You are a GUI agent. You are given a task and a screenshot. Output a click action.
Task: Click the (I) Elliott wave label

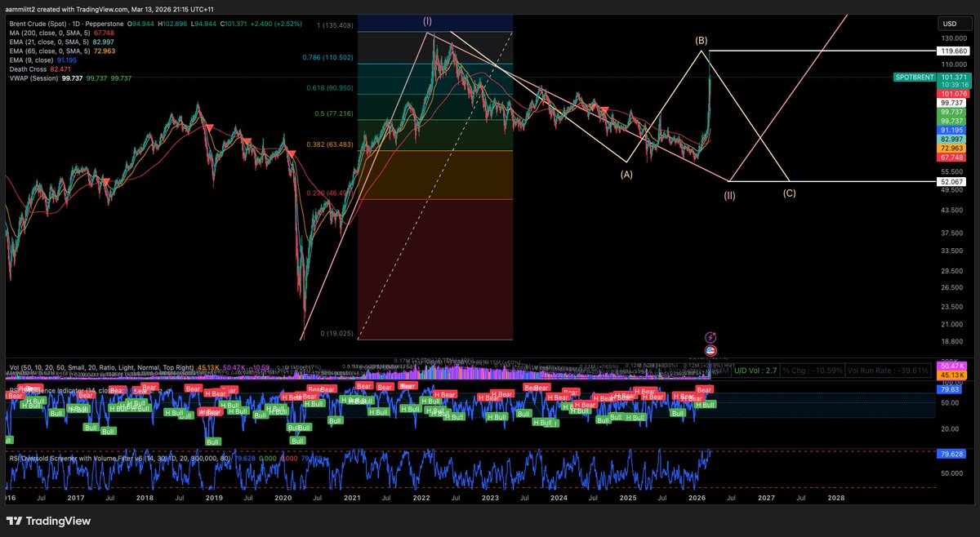click(428, 21)
